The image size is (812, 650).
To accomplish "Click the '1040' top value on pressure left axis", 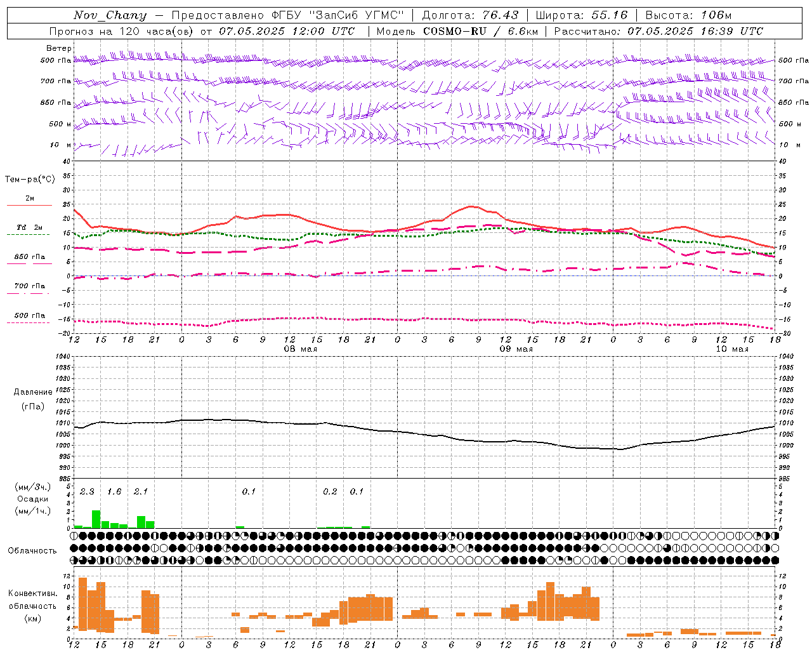I will coord(62,356).
